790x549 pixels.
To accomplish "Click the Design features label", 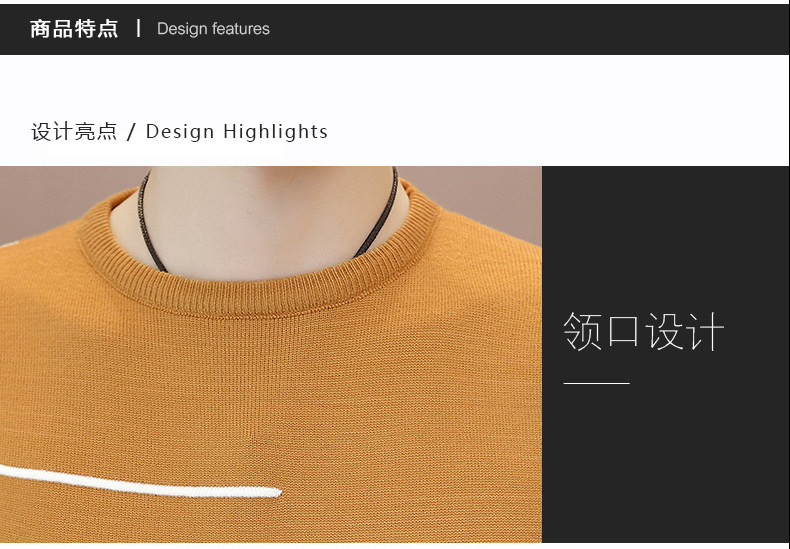I will [x=213, y=29].
